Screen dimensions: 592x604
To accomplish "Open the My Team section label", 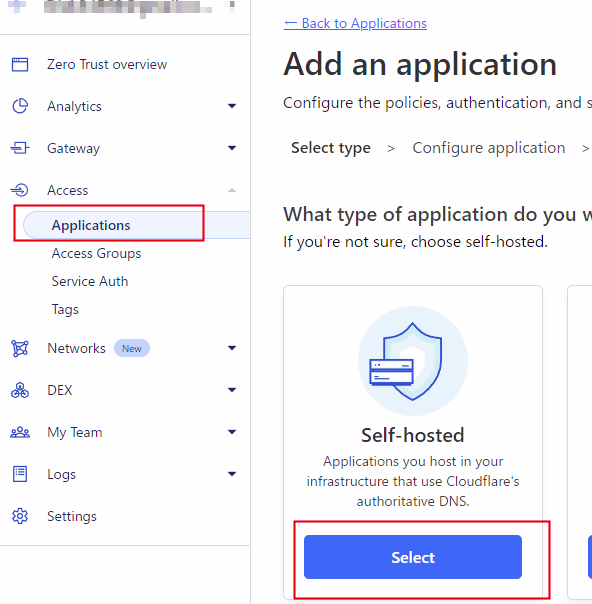I will (75, 433).
